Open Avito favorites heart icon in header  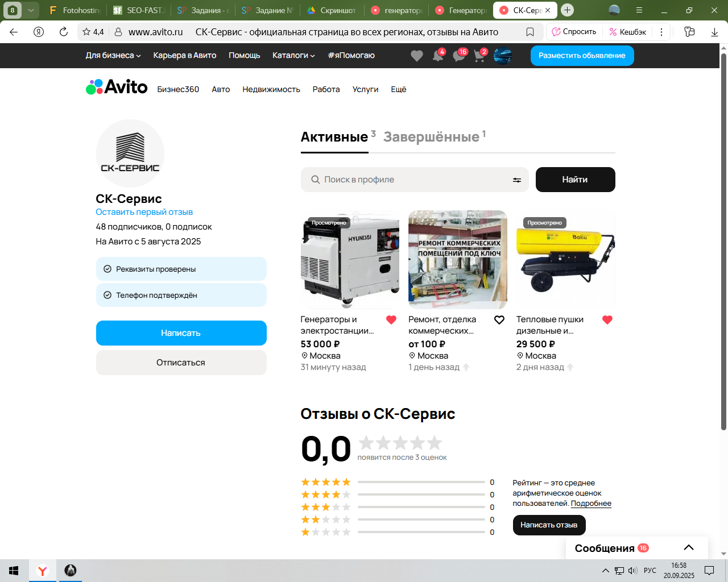417,56
